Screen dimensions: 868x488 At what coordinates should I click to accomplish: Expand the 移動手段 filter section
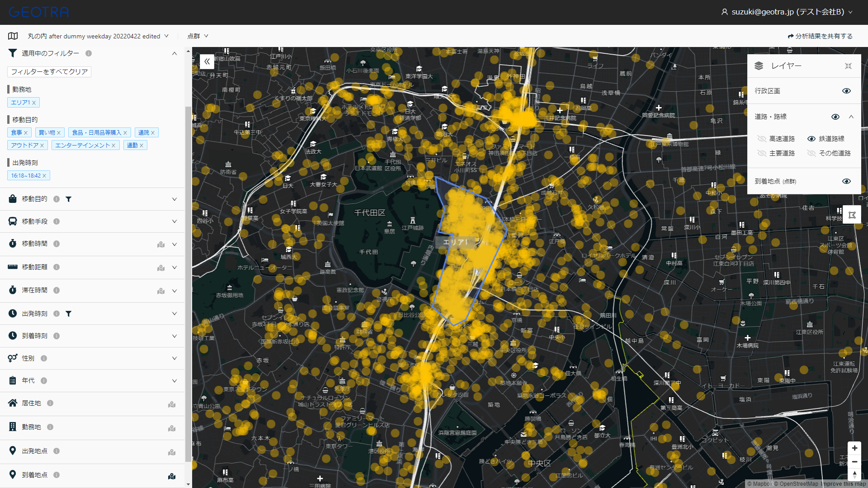pyautogui.click(x=175, y=221)
